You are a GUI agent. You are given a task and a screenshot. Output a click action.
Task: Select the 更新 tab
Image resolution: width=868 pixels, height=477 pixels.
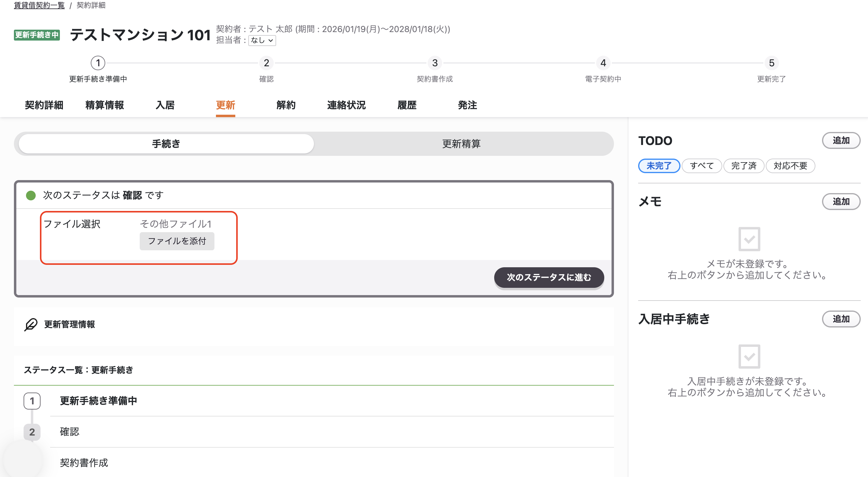pyautogui.click(x=225, y=105)
